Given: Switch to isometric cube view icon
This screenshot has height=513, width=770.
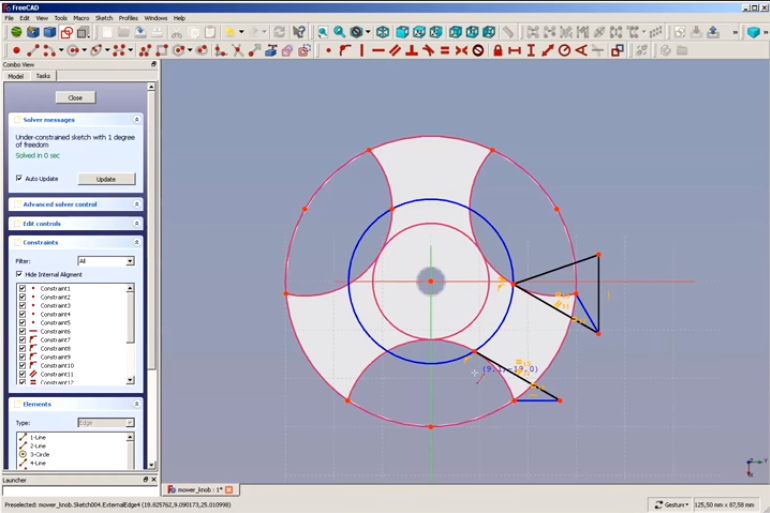Looking at the screenshot, I should [383, 32].
